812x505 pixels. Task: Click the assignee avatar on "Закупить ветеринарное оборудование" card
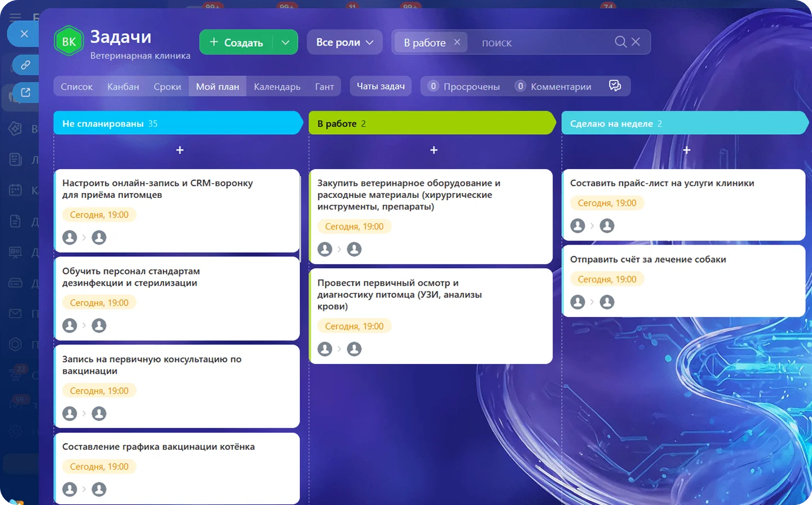[354, 249]
